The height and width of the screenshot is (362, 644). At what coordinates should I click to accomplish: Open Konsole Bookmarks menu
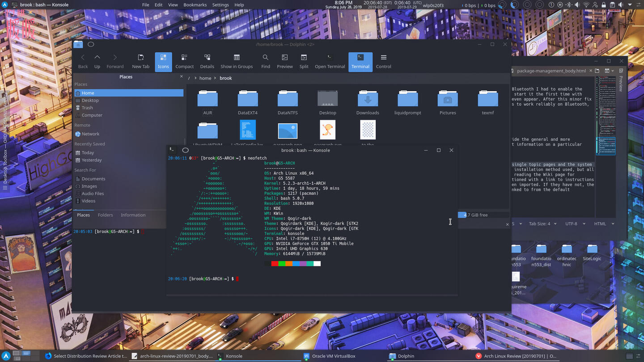pos(195,5)
